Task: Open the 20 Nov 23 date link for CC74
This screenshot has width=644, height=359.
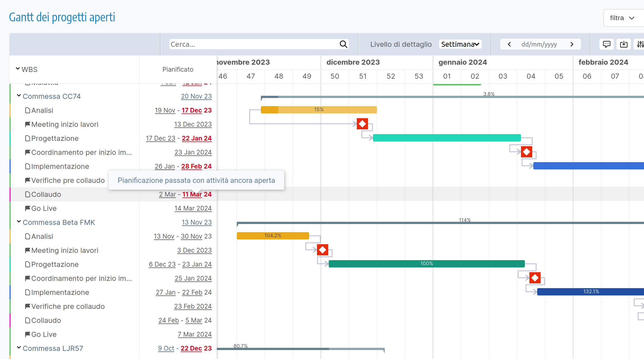Action: pos(196,96)
